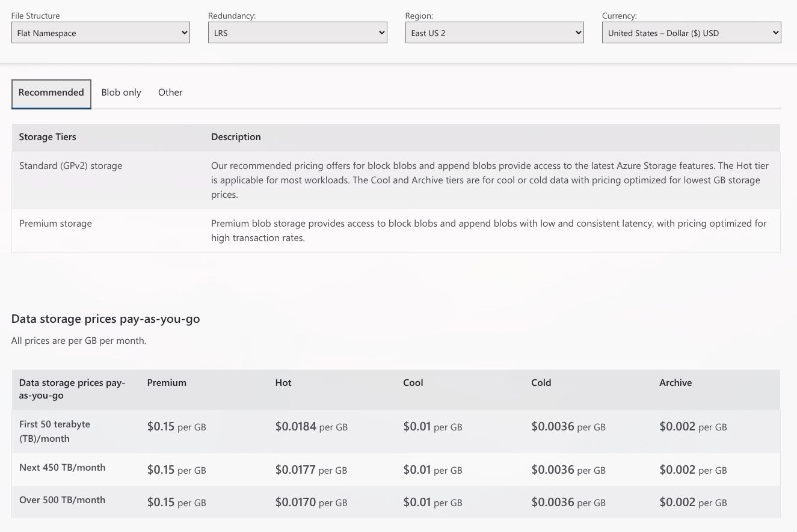This screenshot has width=797, height=532.
Task: Click the File Structure dropdown arrow
Action: pyautogui.click(x=184, y=32)
